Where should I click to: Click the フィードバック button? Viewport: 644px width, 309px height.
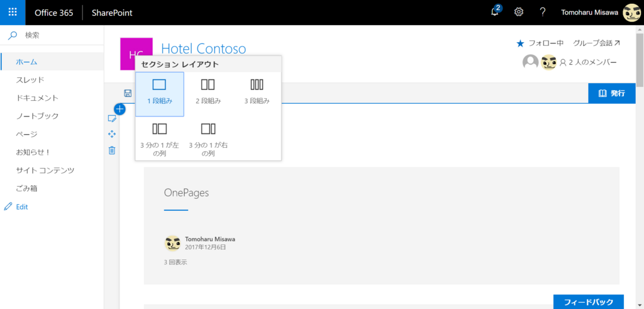[589, 302]
